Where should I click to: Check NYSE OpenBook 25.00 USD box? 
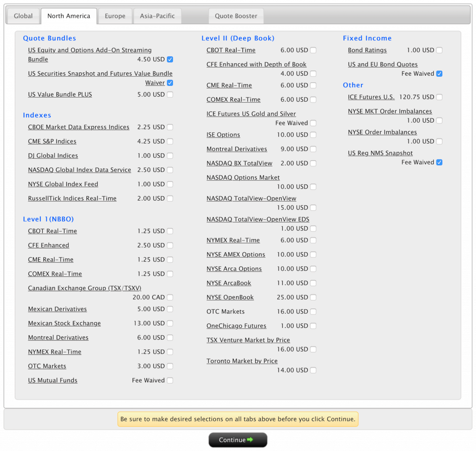[x=313, y=297]
